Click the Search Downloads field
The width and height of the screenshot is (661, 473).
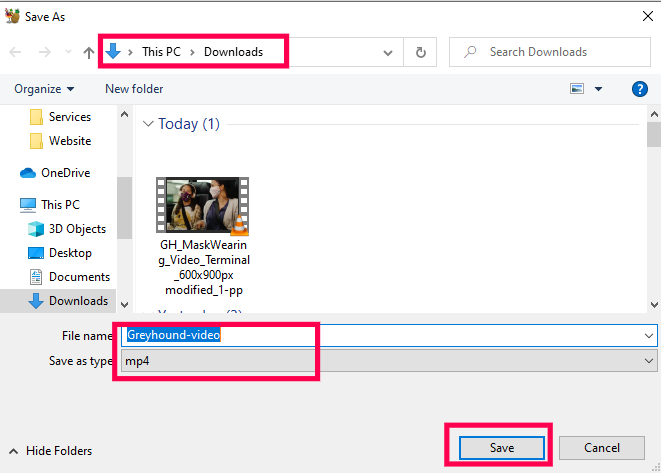550,52
